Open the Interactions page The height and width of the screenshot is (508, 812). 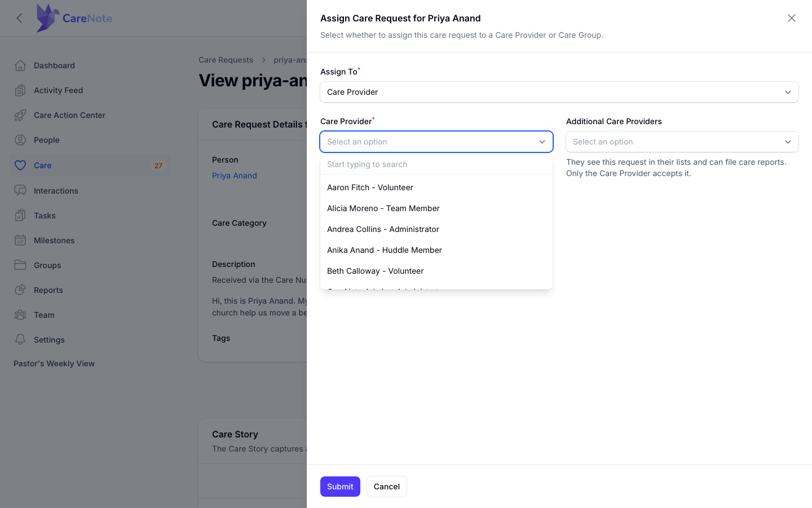point(90,191)
